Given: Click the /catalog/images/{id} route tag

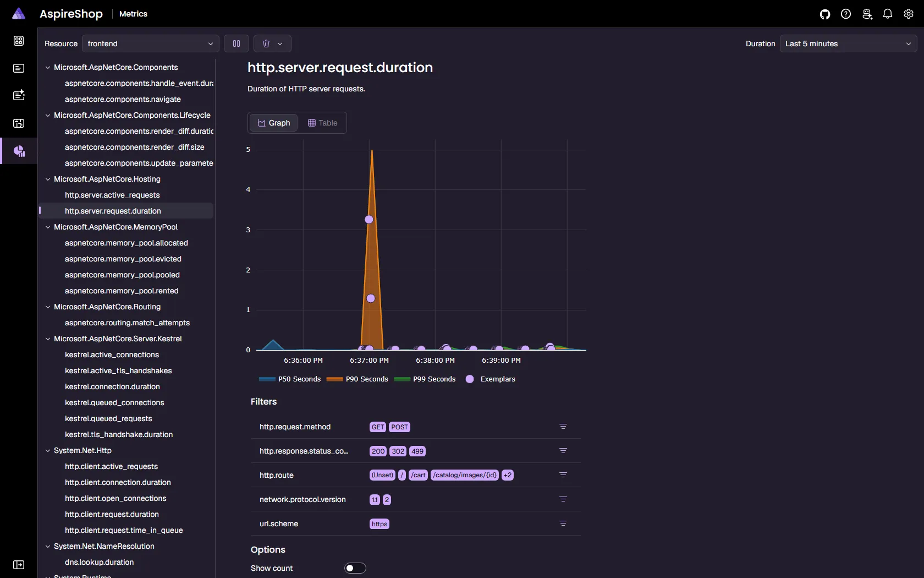Looking at the screenshot, I should click(x=465, y=475).
